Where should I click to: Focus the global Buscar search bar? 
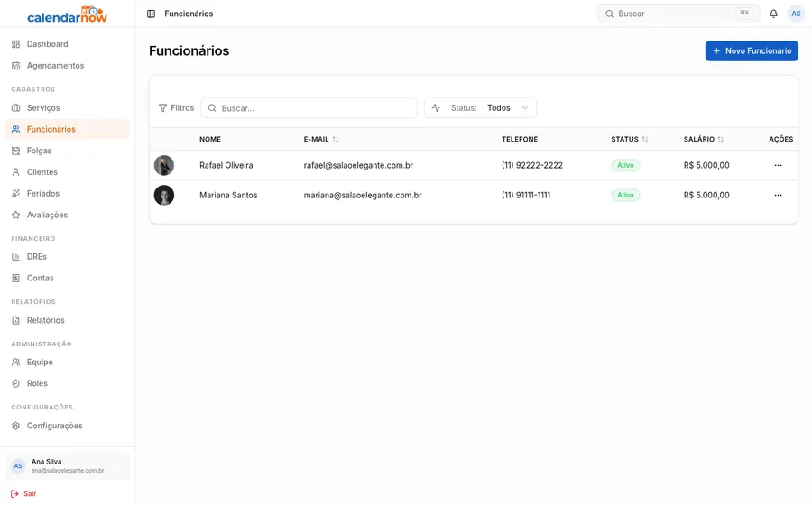coord(678,14)
